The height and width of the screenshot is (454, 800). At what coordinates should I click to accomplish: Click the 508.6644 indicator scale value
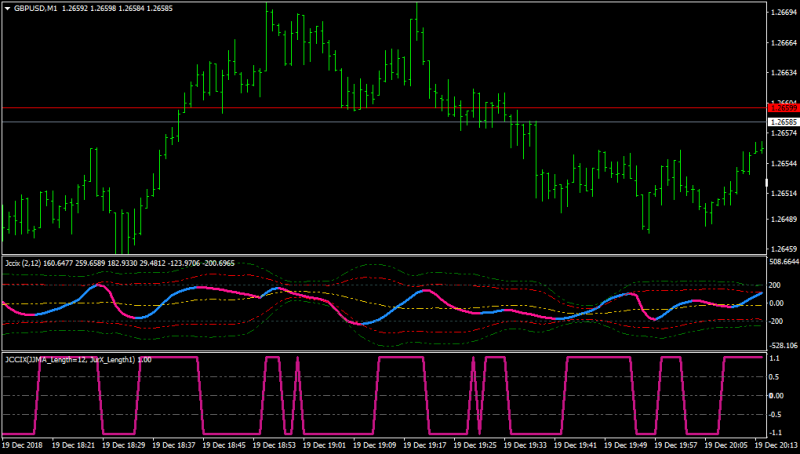pyautogui.click(x=784, y=262)
